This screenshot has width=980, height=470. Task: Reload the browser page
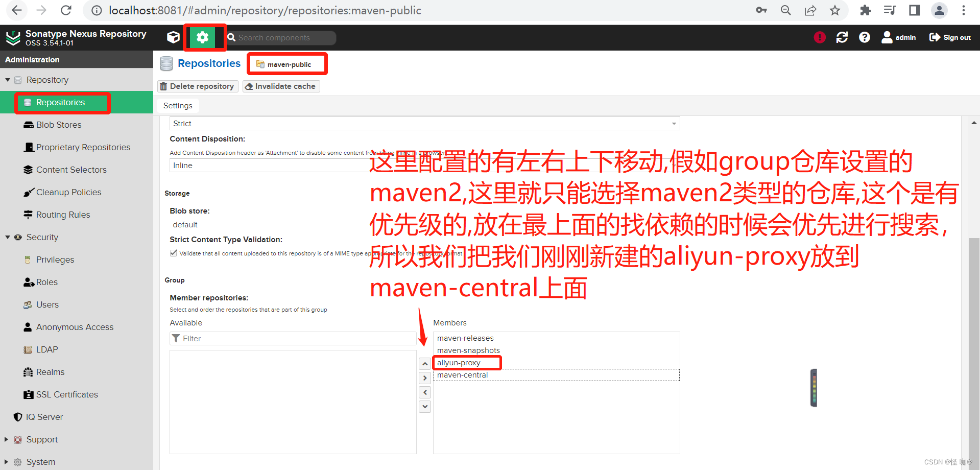pyautogui.click(x=66, y=10)
